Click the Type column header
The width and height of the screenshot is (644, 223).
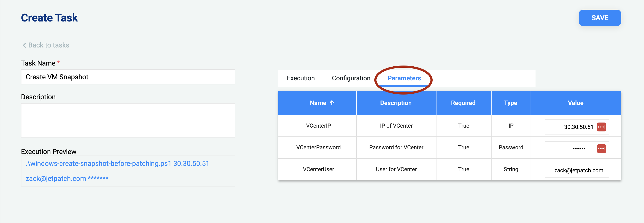click(x=511, y=103)
